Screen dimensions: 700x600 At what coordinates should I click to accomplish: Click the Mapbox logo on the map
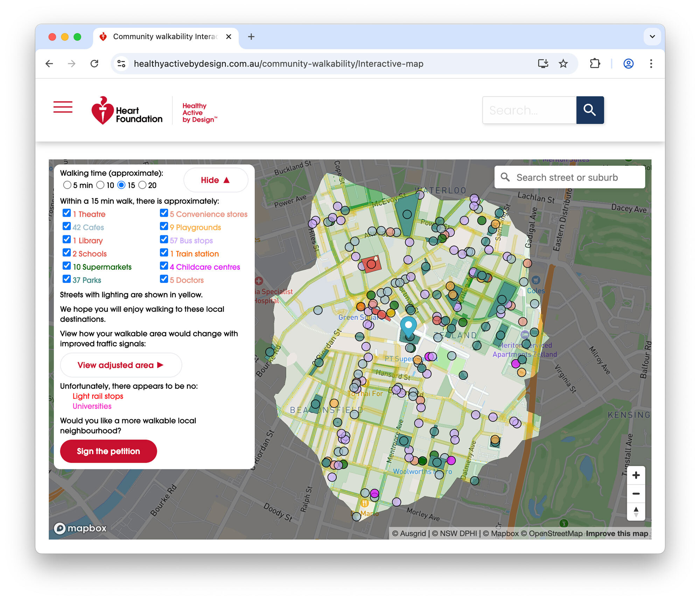(x=80, y=527)
